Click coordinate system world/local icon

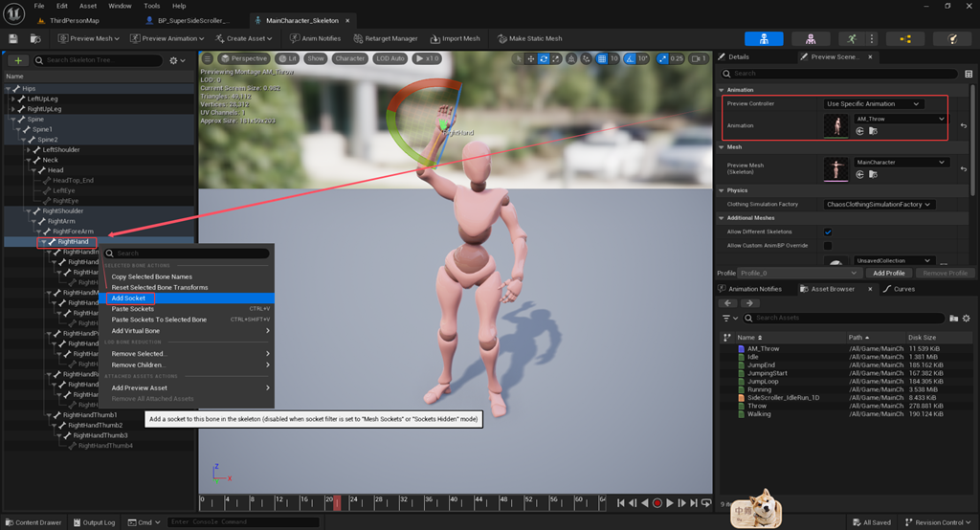click(571, 58)
